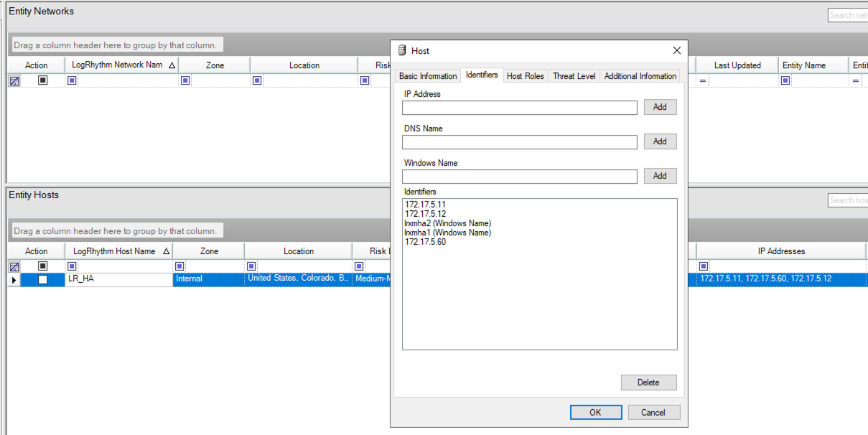
Task: Sort by the LogRhythm Host Name column header
Action: (114, 251)
